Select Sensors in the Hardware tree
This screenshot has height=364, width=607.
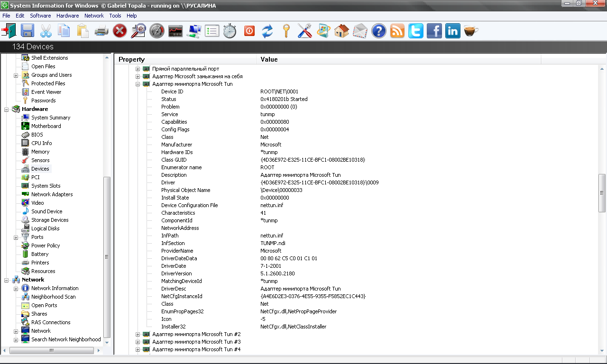40,160
